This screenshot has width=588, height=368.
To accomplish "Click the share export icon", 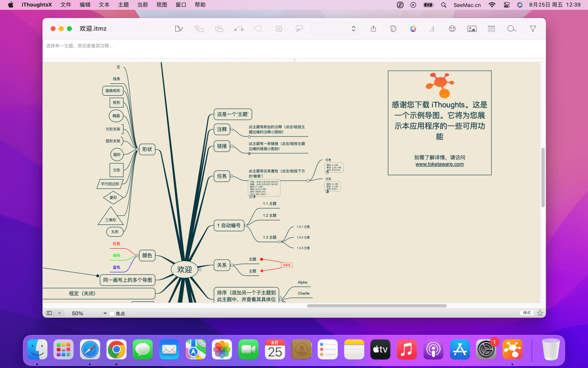I will 373,29.
